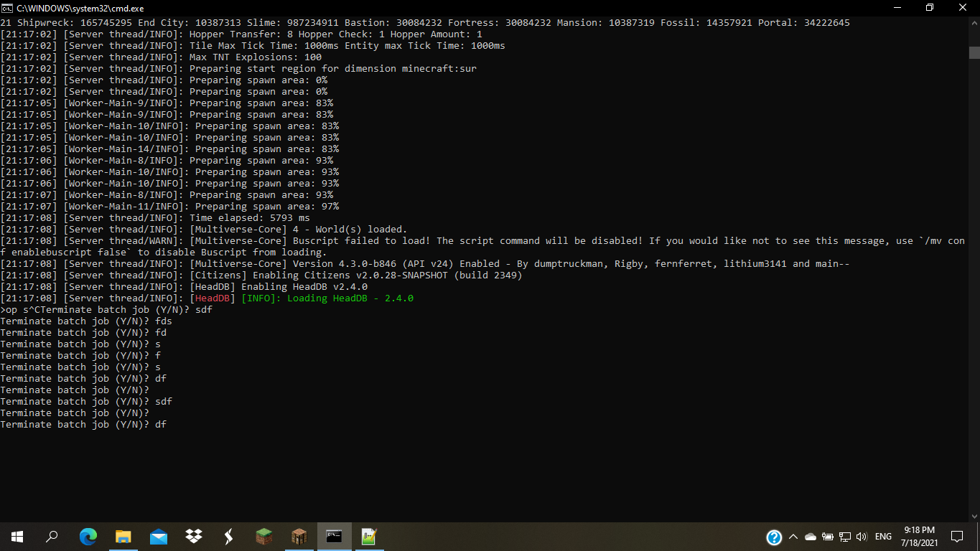
Task: Click the Multiverse-Core Version 4.3.0-b846 line
Action: (x=425, y=263)
